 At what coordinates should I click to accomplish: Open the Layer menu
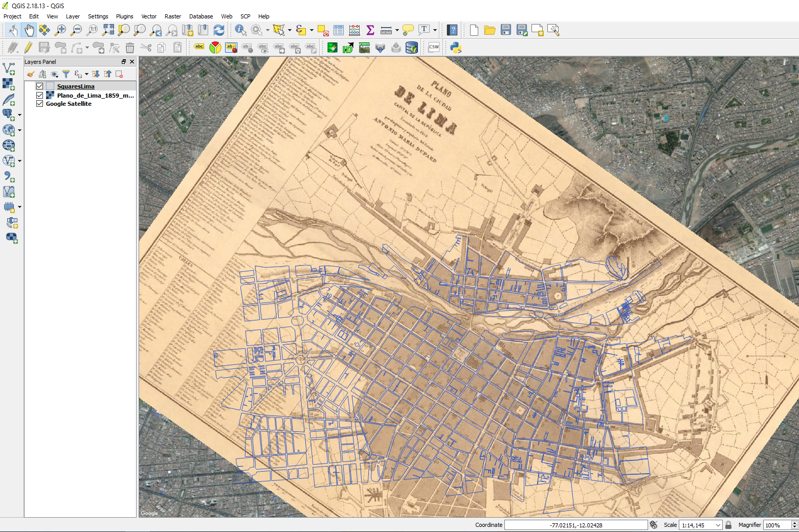click(x=73, y=16)
